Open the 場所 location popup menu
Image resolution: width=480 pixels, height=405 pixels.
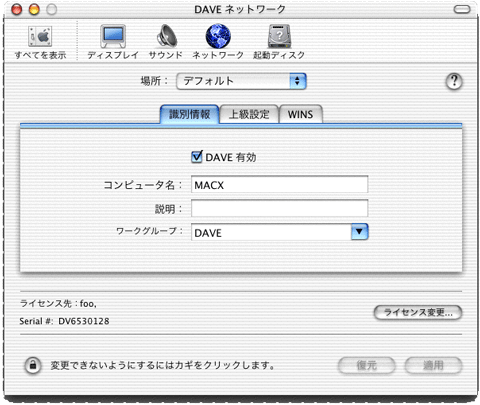click(x=241, y=81)
